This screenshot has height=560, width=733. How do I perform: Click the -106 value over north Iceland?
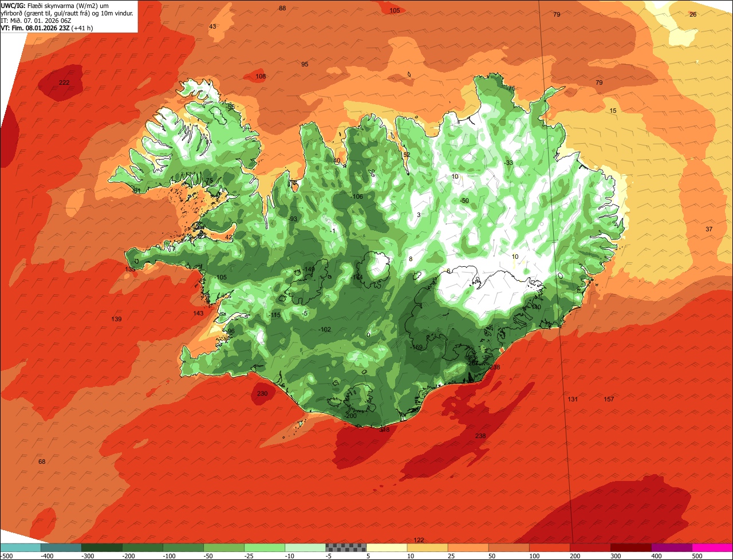(x=357, y=196)
